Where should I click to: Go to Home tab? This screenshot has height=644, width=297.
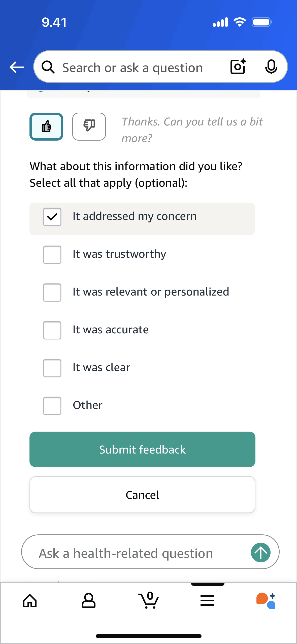click(30, 600)
